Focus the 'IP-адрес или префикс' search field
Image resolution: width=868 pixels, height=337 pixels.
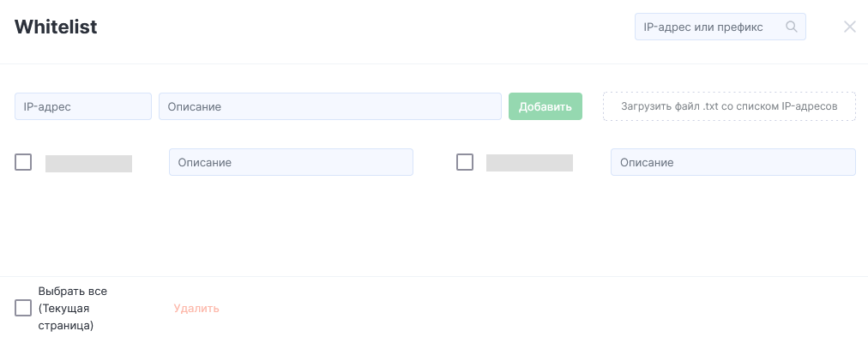click(x=720, y=27)
